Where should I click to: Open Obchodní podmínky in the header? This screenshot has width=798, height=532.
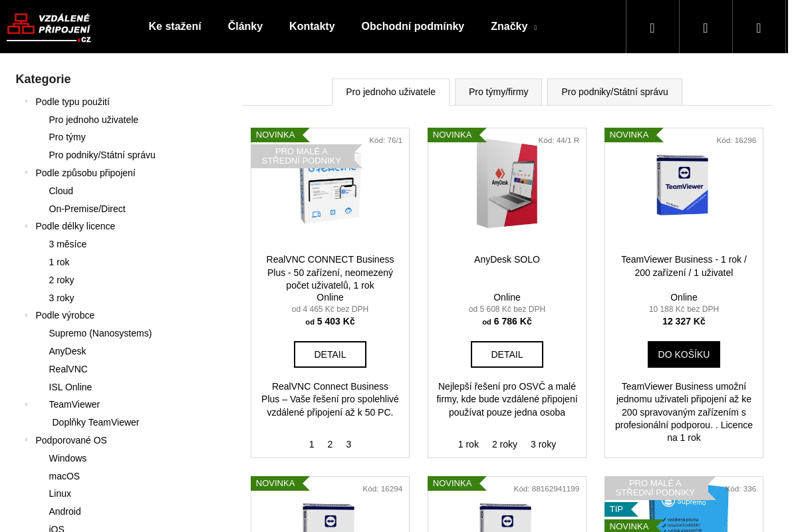pos(413,27)
